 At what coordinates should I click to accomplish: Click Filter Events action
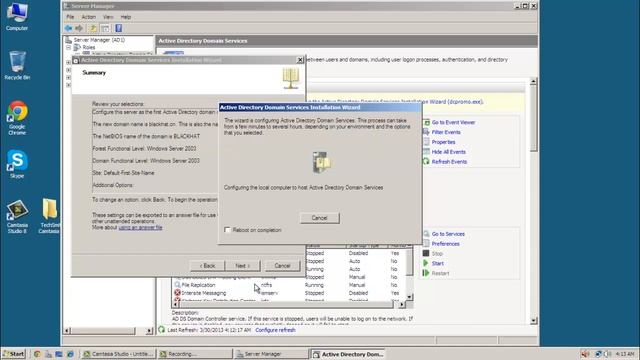(x=446, y=132)
